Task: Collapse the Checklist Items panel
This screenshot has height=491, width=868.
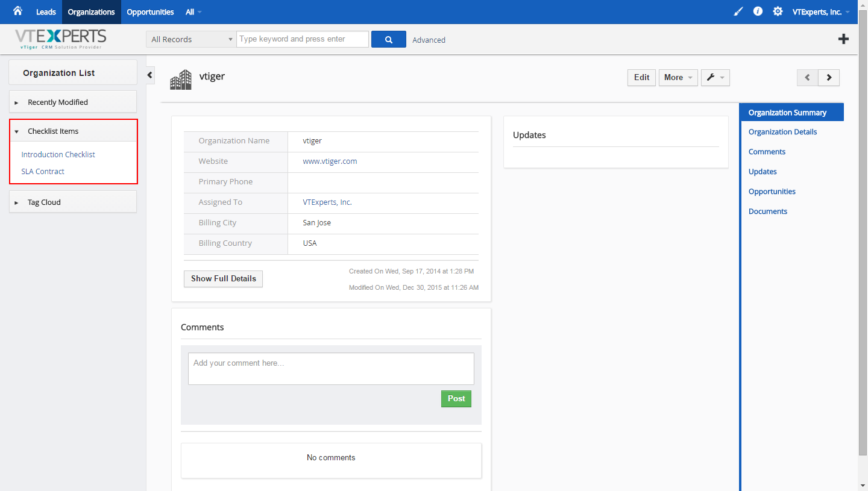Action: [x=74, y=131]
